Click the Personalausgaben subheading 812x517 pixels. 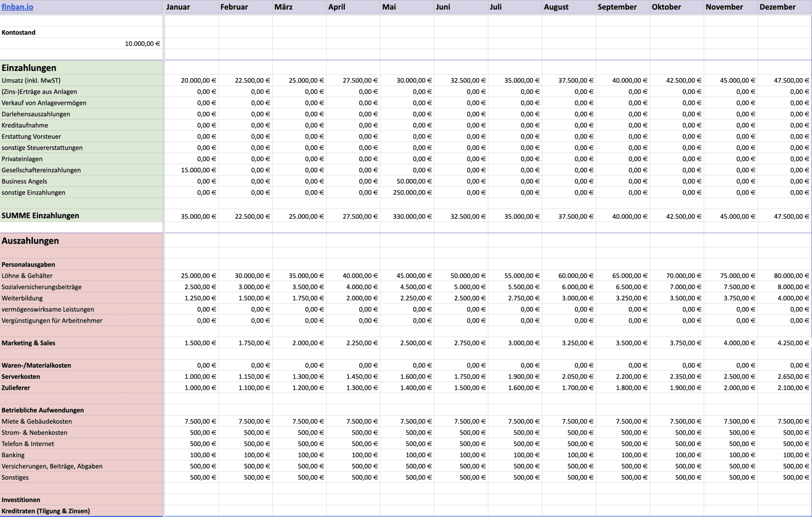(x=28, y=265)
